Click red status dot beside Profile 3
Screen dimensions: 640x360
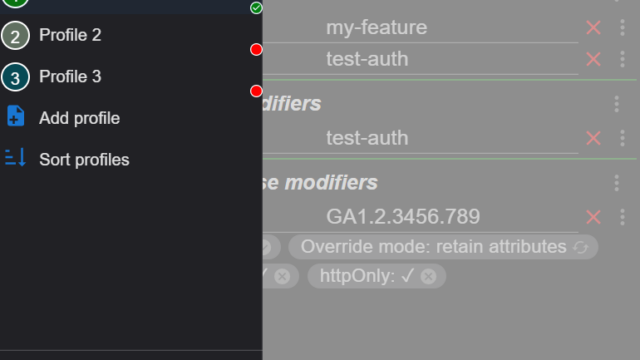(x=256, y=91)
